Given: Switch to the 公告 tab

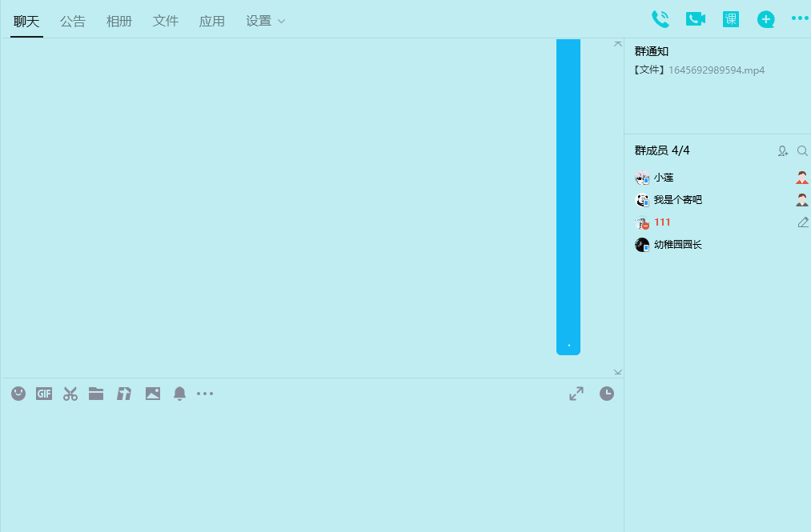Looking at the screenshot, I should pyautogui.click(x=72, y=21).
